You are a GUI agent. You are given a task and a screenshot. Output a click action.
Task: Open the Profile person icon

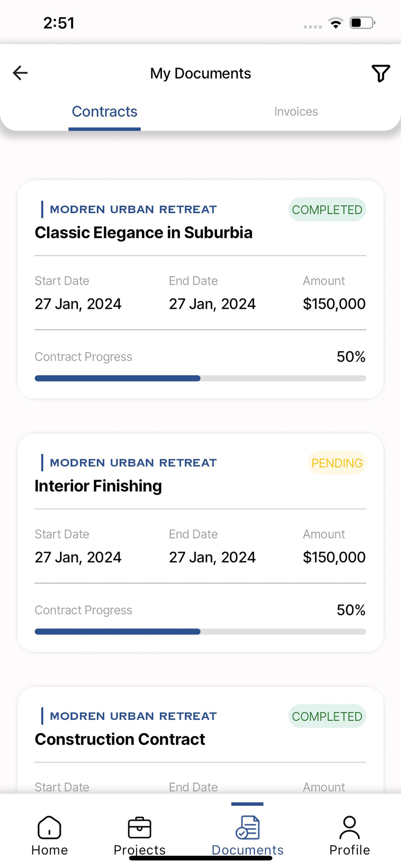349,828
